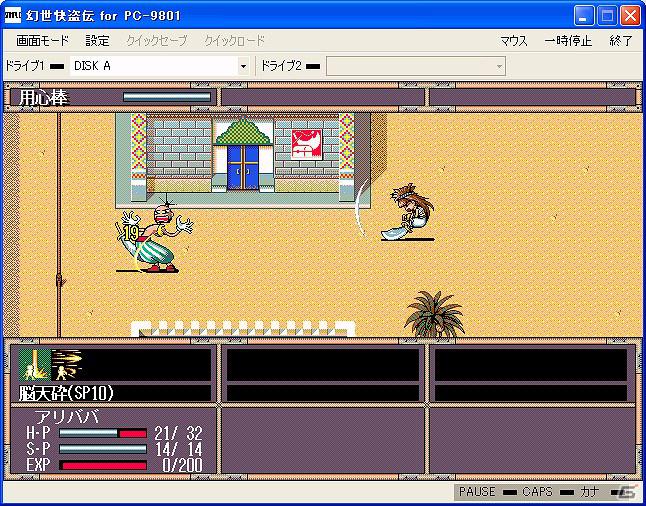The width and height of the screenshot is (646, 506).
Task: Click the 用心棒 enemy health bar
Action: tap(167, 97)
